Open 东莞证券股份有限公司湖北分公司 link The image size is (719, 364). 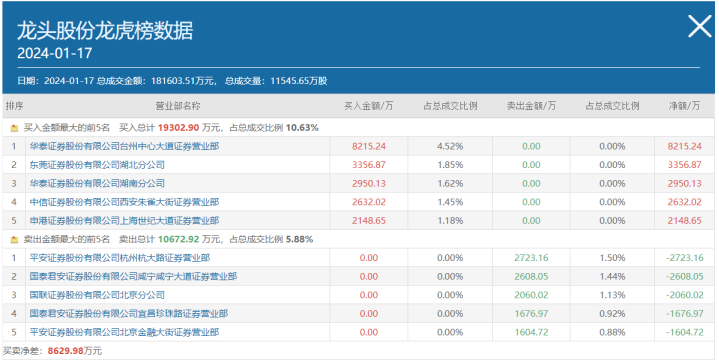click(x=97, y=165)
